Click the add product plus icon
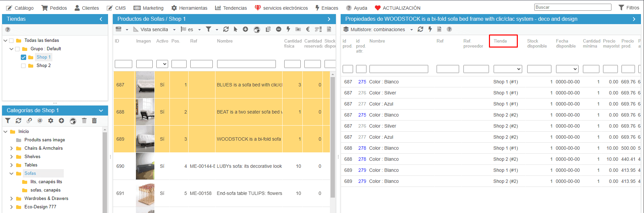The height and width of the screenshot is (213, 644). click(x=245, y=29)
